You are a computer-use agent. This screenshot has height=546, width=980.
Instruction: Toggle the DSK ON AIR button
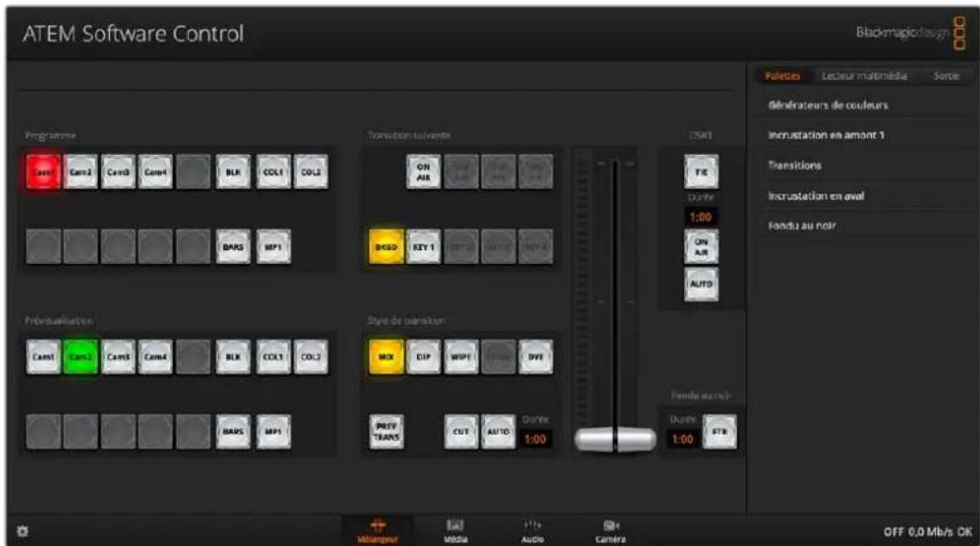[x=701, y=246]
